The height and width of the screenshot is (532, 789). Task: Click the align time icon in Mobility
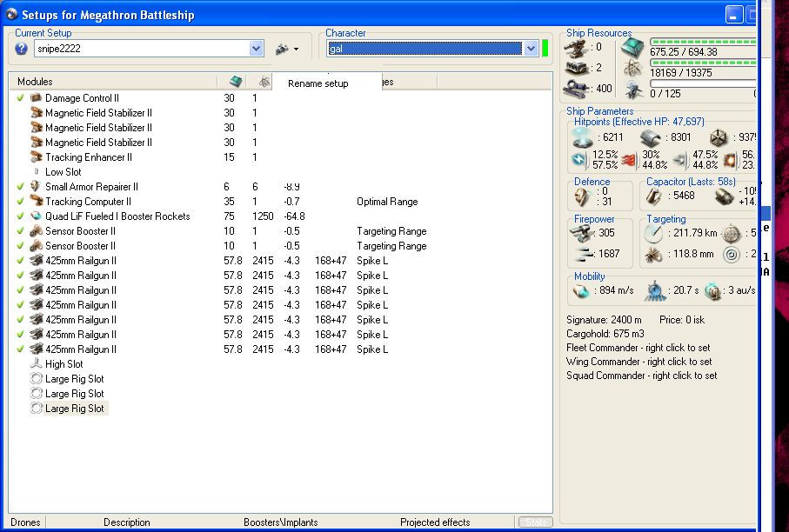[x=654, y=291]
